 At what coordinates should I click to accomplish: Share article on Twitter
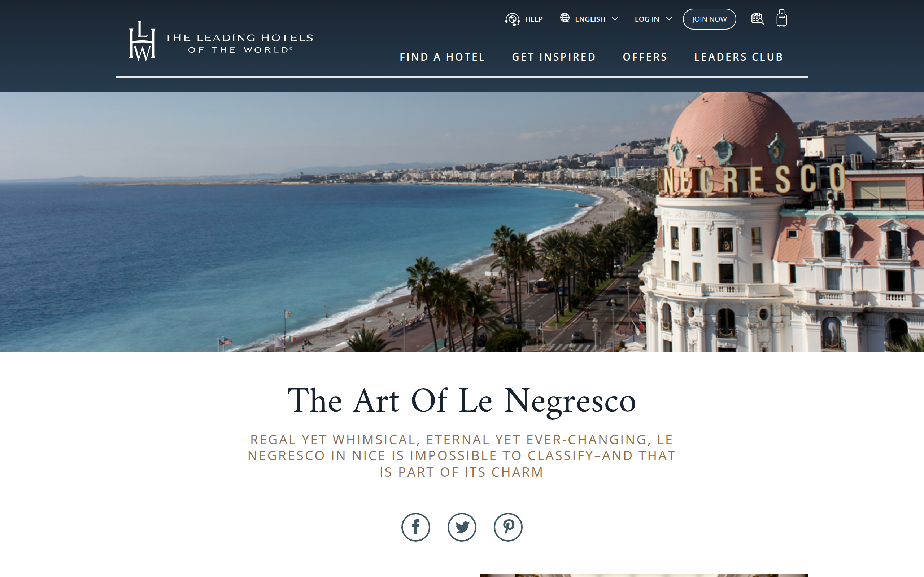(462, 527)
